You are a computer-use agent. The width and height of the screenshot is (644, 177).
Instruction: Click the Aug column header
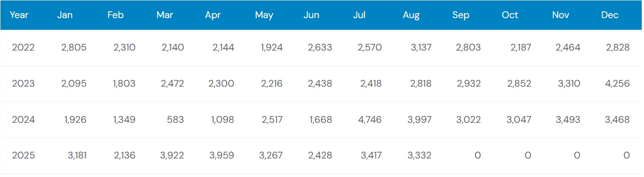coord(411,15)
